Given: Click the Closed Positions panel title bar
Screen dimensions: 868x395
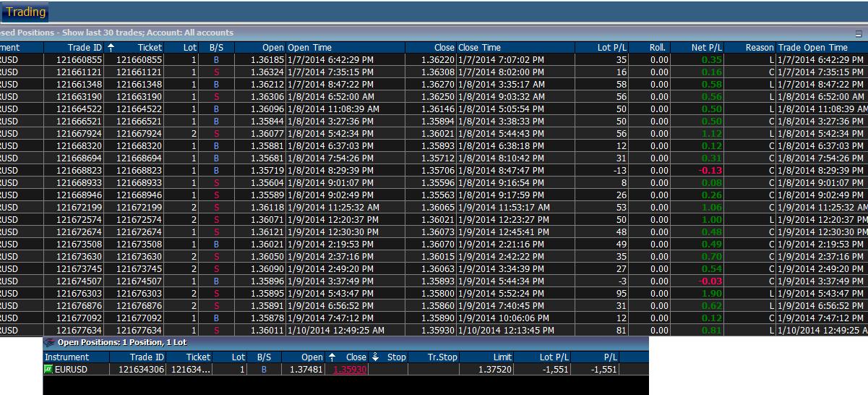Looking at the screenshot, I should [x=434, y=33].
